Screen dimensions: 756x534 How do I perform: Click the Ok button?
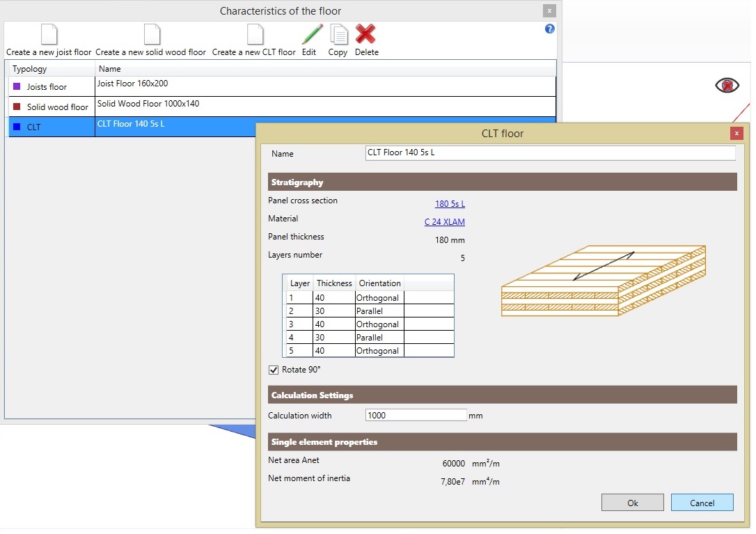[x=633, y=503]
